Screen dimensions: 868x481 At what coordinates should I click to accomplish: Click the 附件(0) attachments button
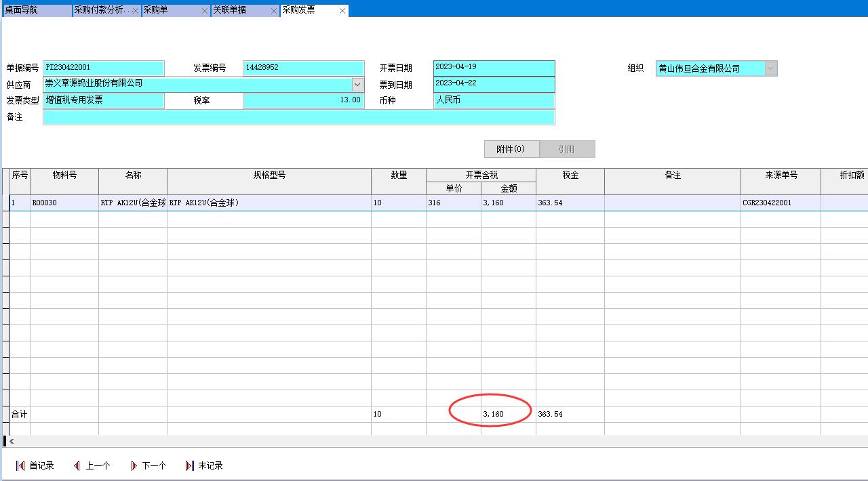click(x=511, y=149)
